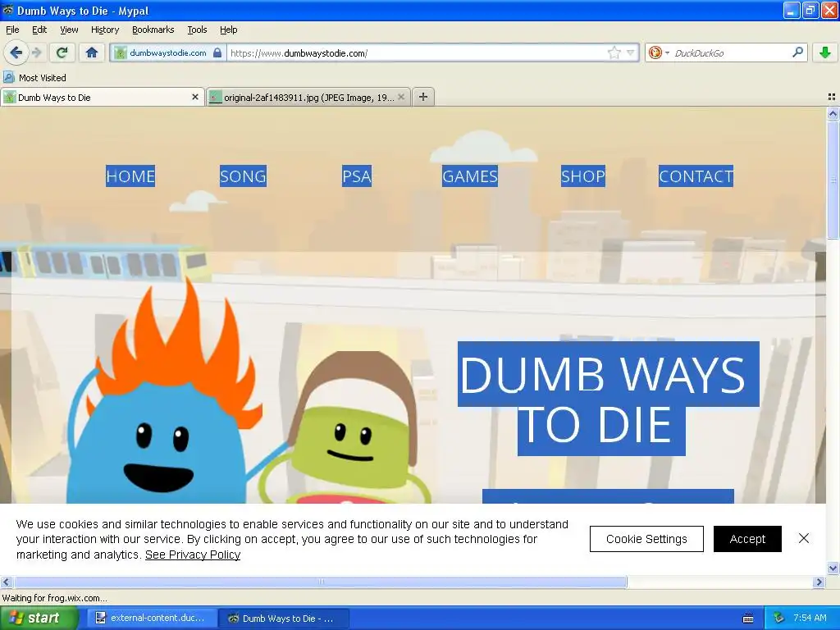Open the CONTACT page link
The height and width of the screenshot is (630, 840).
point(696,176)
